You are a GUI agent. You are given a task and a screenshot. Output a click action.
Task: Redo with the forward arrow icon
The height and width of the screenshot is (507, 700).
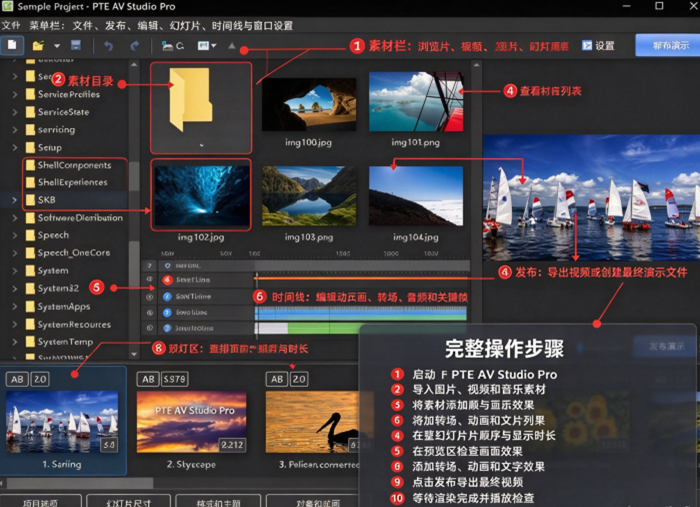click(134, 46)
